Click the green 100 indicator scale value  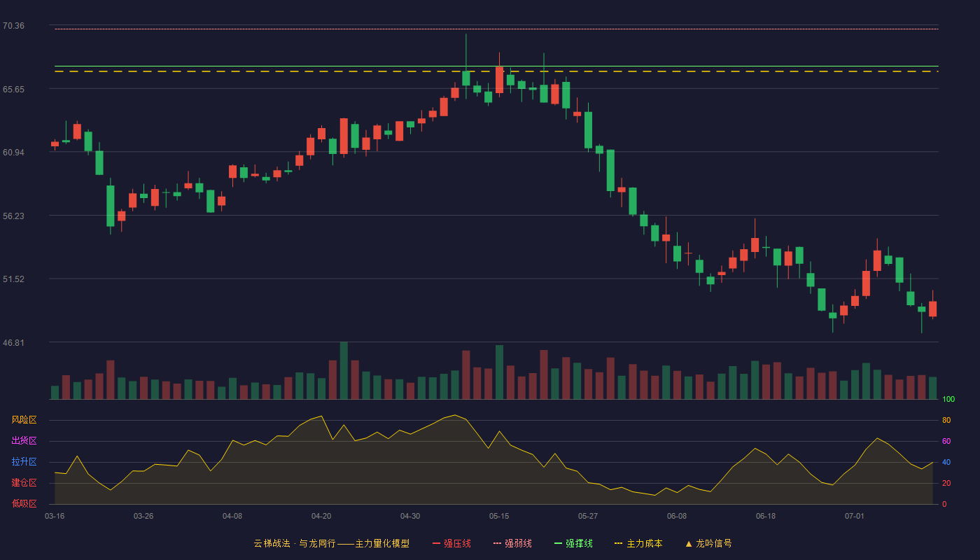tap(948, 400)
